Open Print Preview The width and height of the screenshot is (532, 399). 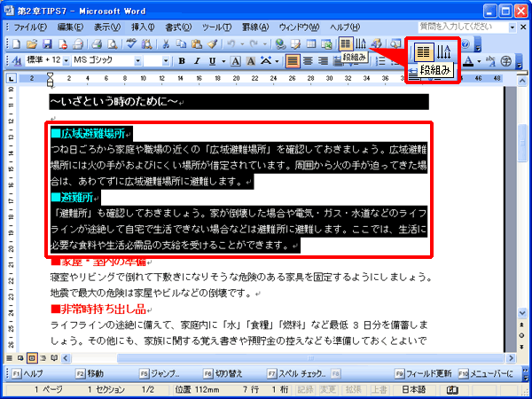tap(113, 44)
